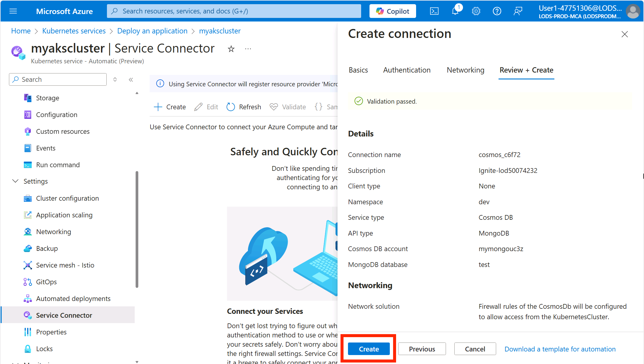The width and height of the screenshot is (644, 364).
Task: Click the Service mesh - Istio icon
Action: tap(27, 265)
